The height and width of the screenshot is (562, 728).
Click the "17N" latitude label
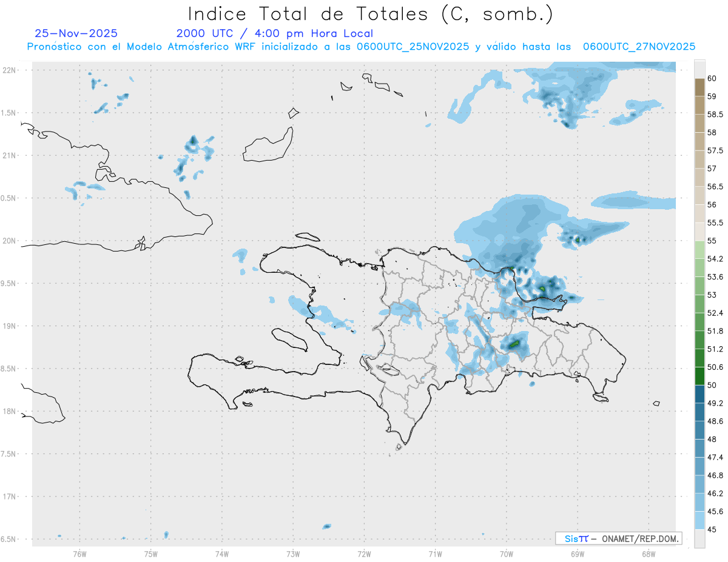pyautogui.click(x=10, y=497)
